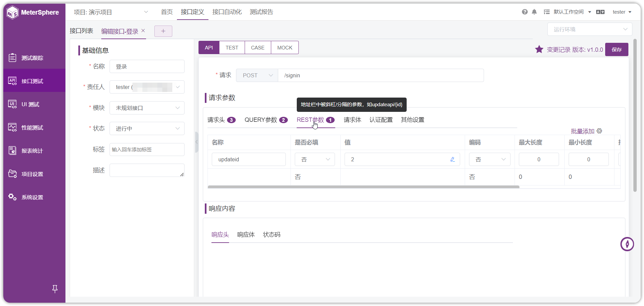644x306 pixels.
Task: Open 测试跟踪 in the sidebar
Action: pos(35,58)
